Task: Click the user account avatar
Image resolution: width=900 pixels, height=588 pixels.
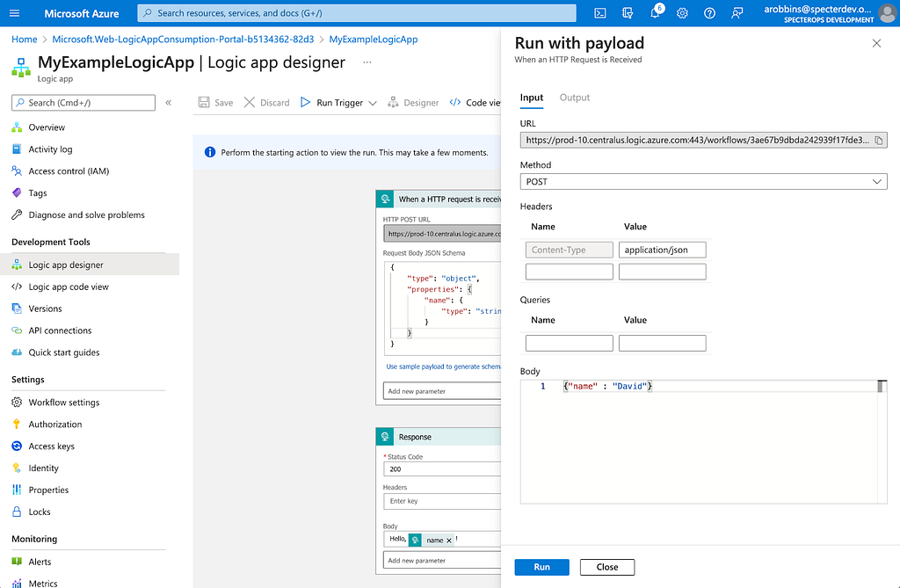Action: tap(888, 13)
